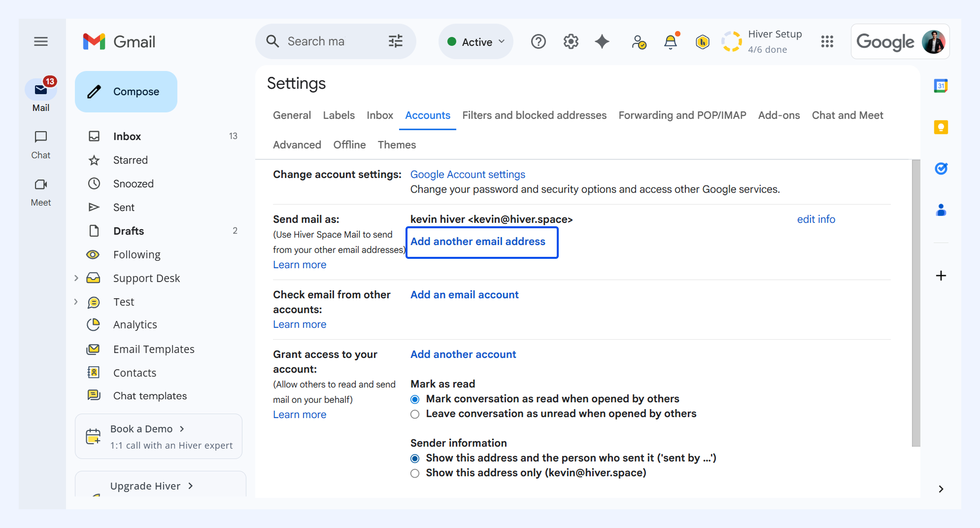This screenshot has height=528, width=980.
Task: Click edit info for kevin@hiver.space
Action: click(816, 219)
